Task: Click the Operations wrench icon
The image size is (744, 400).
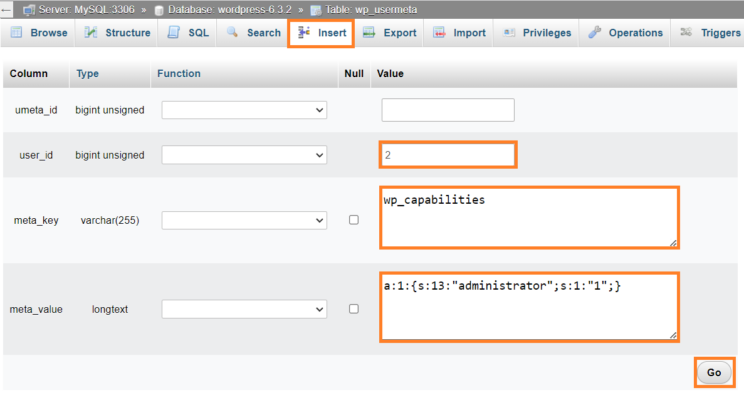Action: 595,32
